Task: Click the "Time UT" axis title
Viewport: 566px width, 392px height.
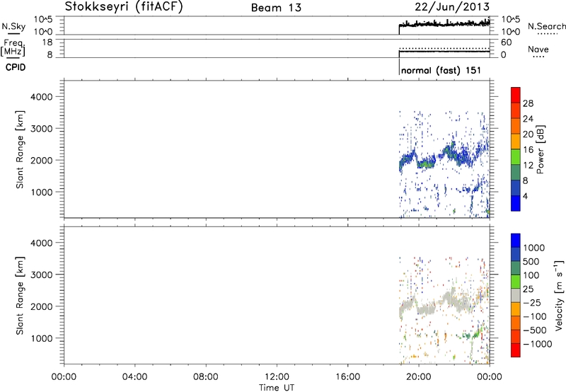Action: pos(277,388)
